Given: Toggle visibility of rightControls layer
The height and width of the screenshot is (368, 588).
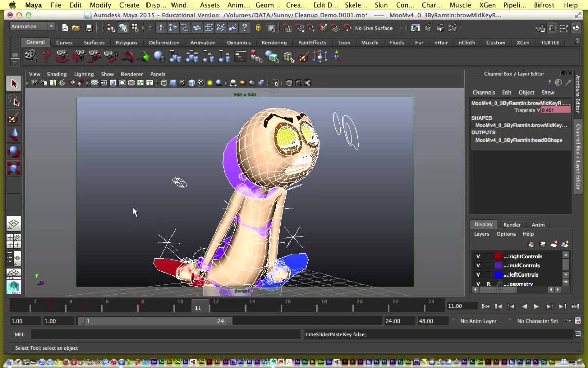Looking at the screenshot, I should point(478,256).
